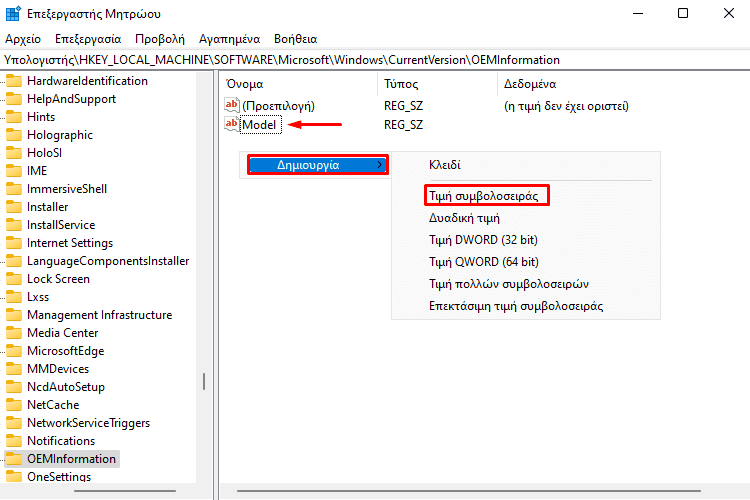Choose Επεκτάσιμη τιμή συμβολοσειράς
Viewport: 750px width, 500px height.
(x=516, y=306)
